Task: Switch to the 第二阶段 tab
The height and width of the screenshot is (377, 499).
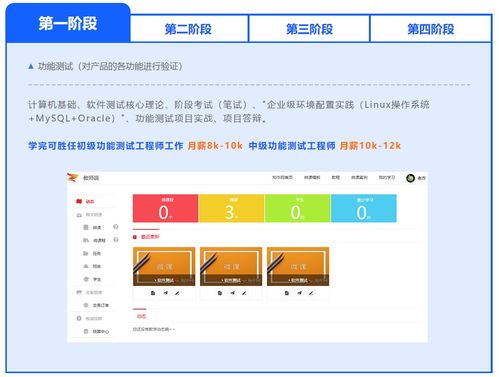Action: point(189,29)
